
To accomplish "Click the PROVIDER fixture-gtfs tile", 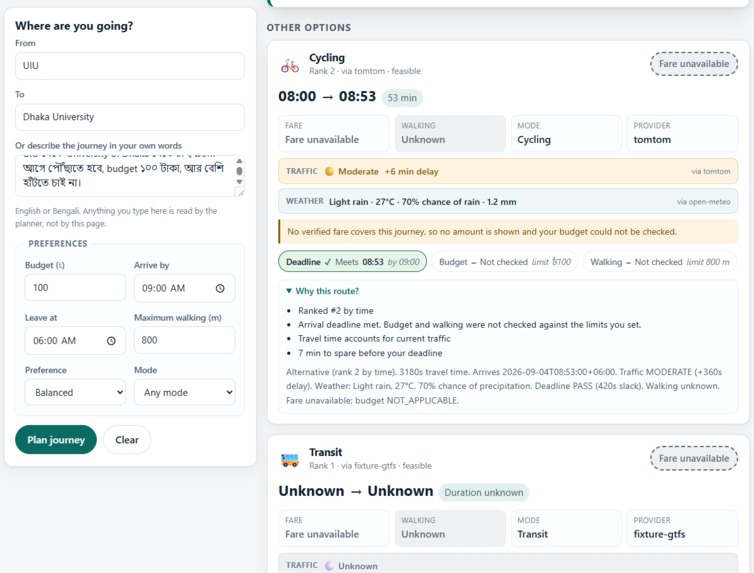I will tap(682, 528).
